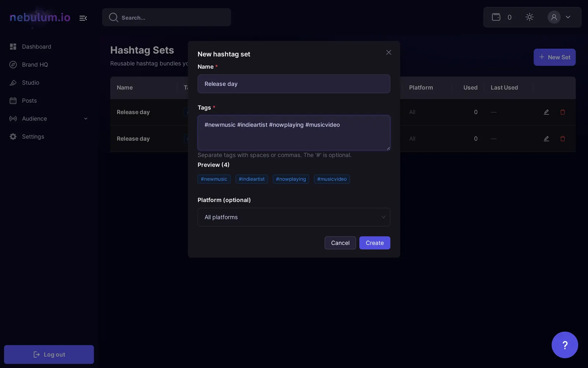Edit the first Release day set

click(546, 112)
